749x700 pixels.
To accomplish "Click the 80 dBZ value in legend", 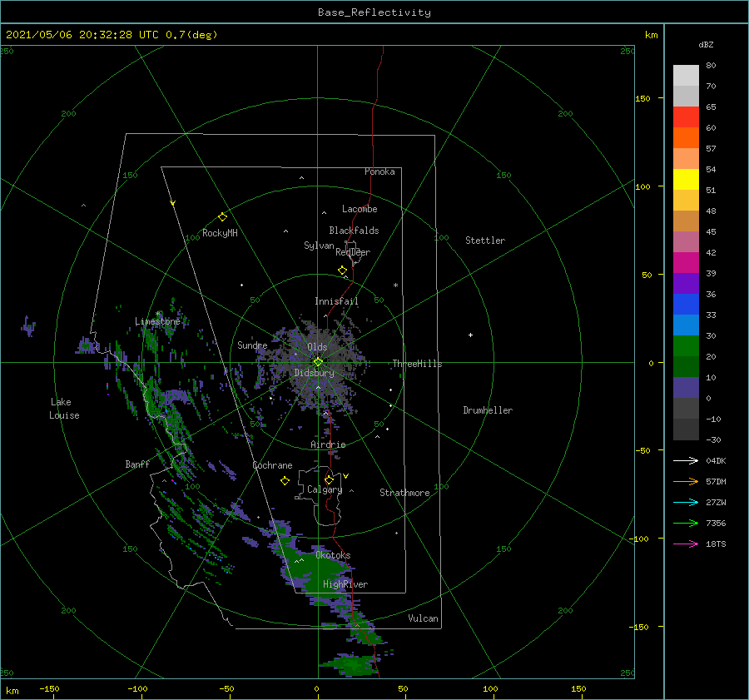I will [x=711, y=66].
